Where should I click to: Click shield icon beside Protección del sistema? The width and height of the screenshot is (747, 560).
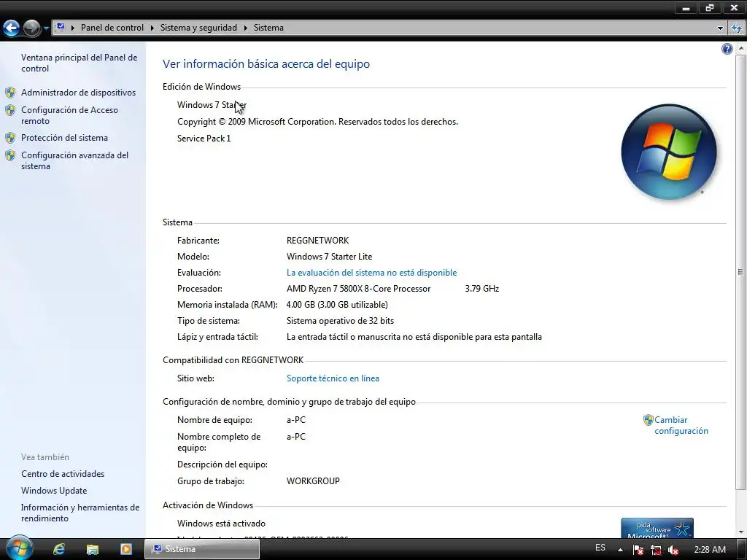[x=10, y=138]
